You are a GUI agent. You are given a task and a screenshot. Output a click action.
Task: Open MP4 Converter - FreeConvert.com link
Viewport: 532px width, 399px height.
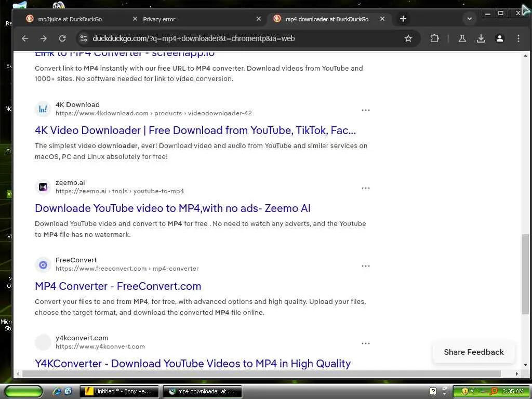[x=118, y=286]
